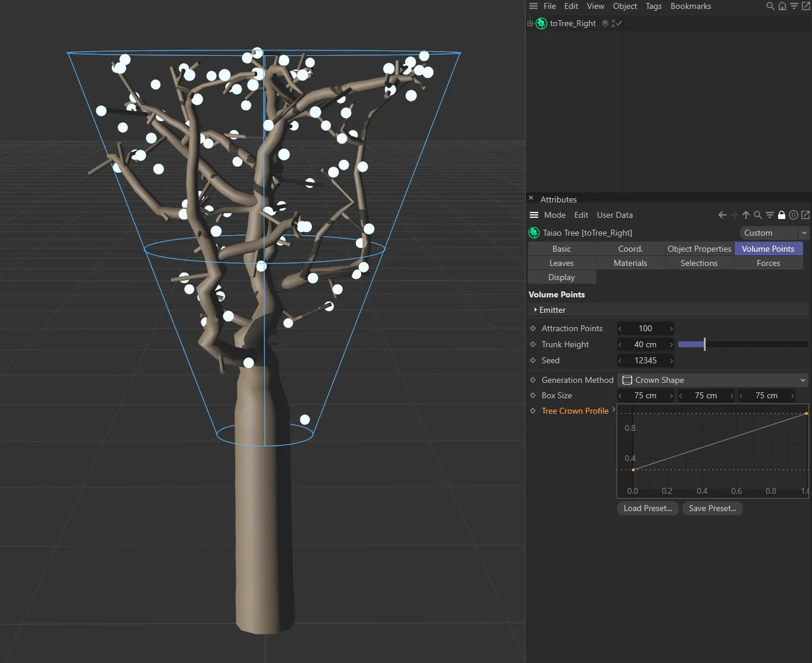Click the toTree_Right layer icon
Screen dimensions: 812x663
pos(605,23)
